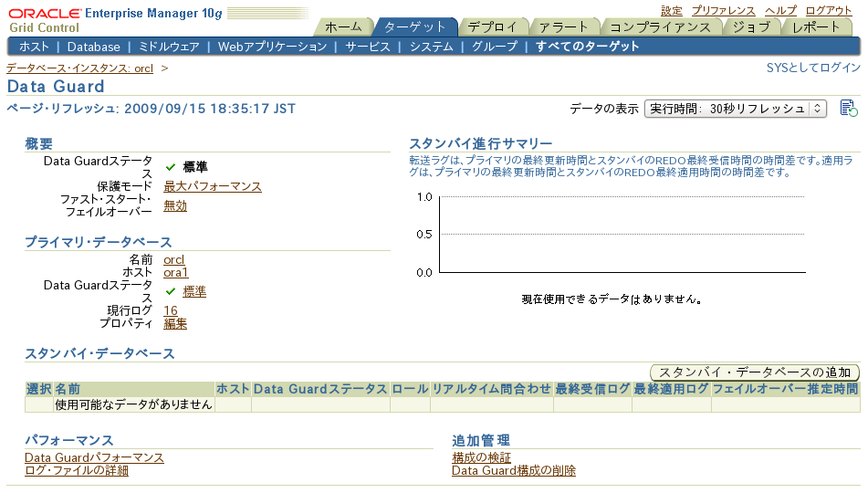Image resolution: width=868 pixels, height=493 pixels.
Task: Open the ora1 host link
Action: (176, 272)
